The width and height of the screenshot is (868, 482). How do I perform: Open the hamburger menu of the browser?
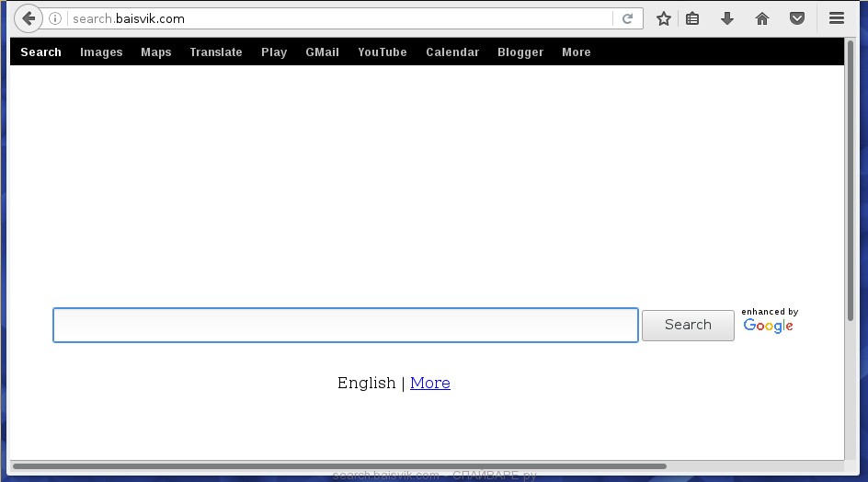pyautogui.click(x=837, y=18)
